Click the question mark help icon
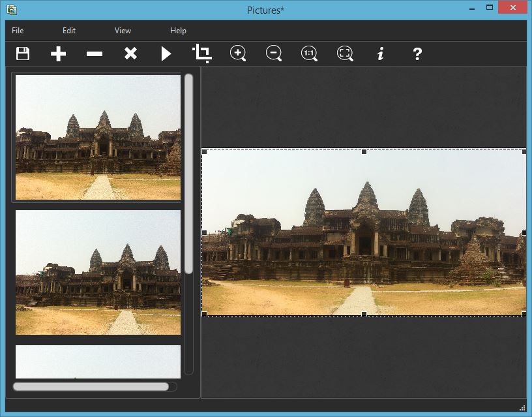Screen dimensions: 532x417 pyautogui.click(x=417, y=54)
